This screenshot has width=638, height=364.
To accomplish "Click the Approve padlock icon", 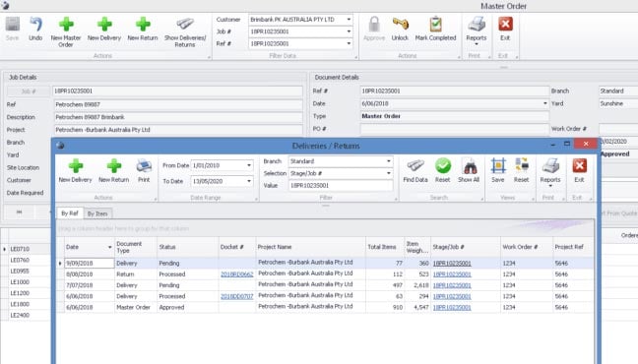I will click(x=374, y=25).
